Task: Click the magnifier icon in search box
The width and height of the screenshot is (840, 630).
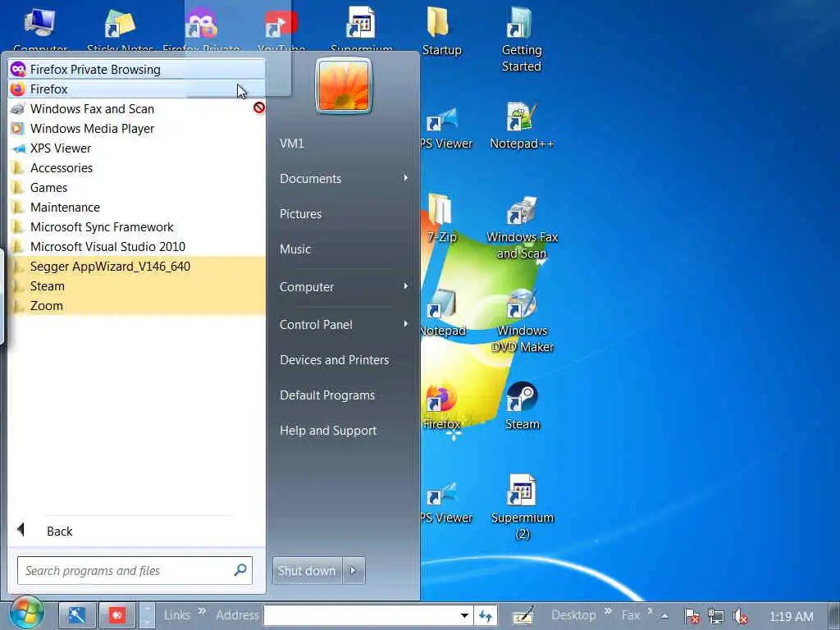Action: [x=240, y=570]
